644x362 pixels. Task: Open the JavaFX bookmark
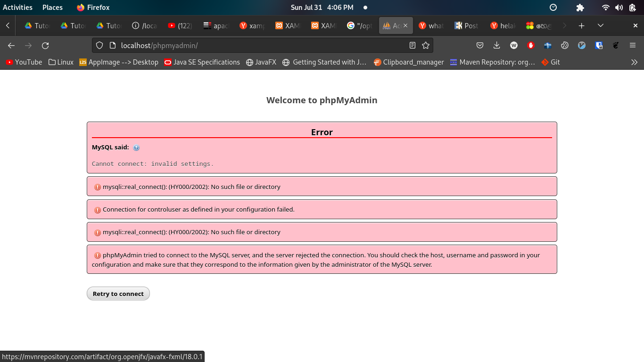point(261,62)
